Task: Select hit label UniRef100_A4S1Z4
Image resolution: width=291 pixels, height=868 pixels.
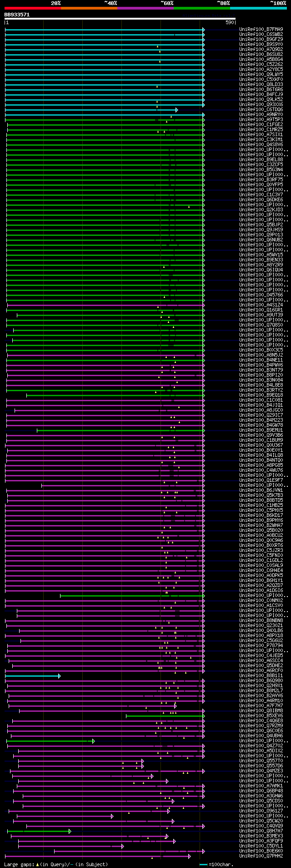Action: click(261, 305)
